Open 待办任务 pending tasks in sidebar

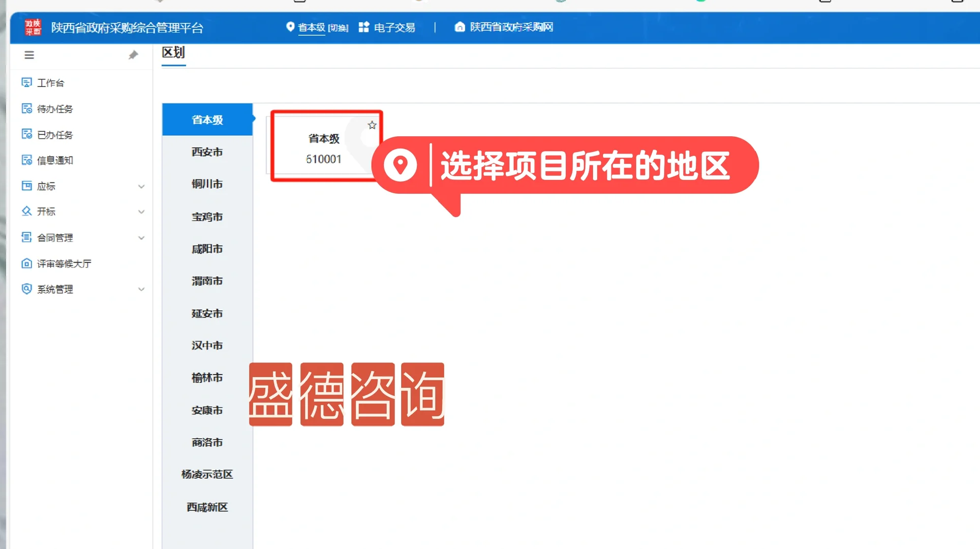tap(55, 108)
